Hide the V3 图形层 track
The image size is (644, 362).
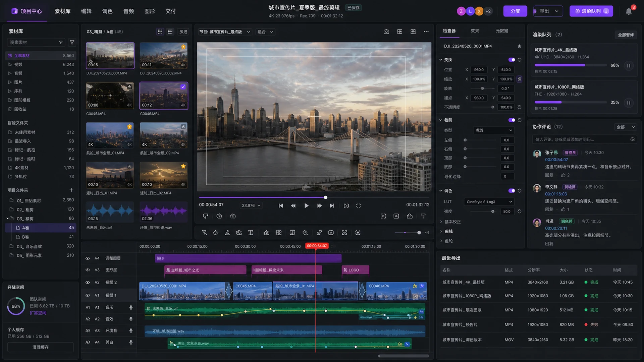pos(88,270)
